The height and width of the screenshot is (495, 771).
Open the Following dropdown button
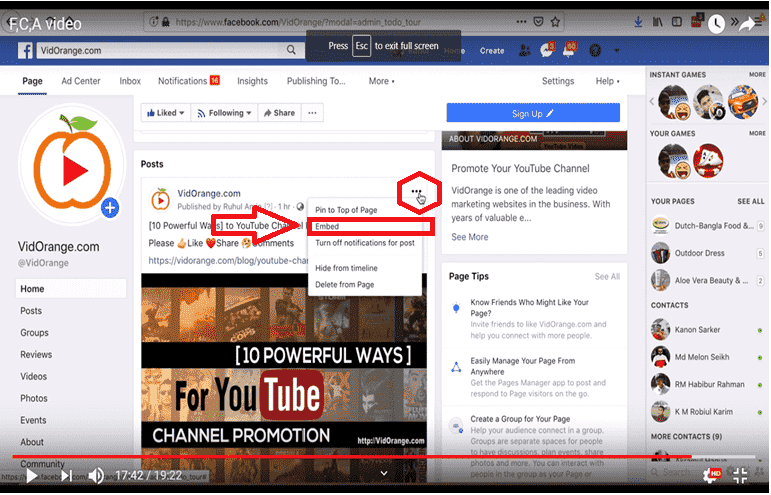point(224,113)
